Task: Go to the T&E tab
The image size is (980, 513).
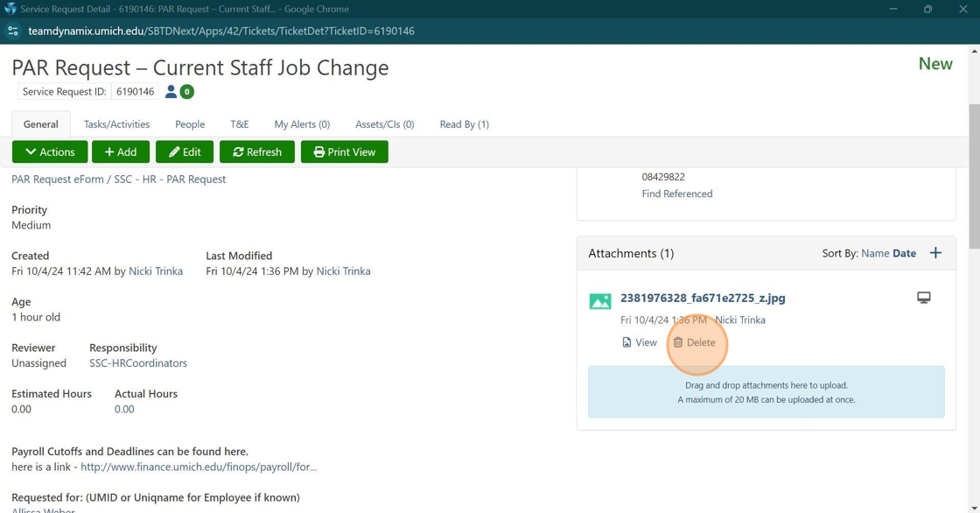Action: click(x=240, y=124)
